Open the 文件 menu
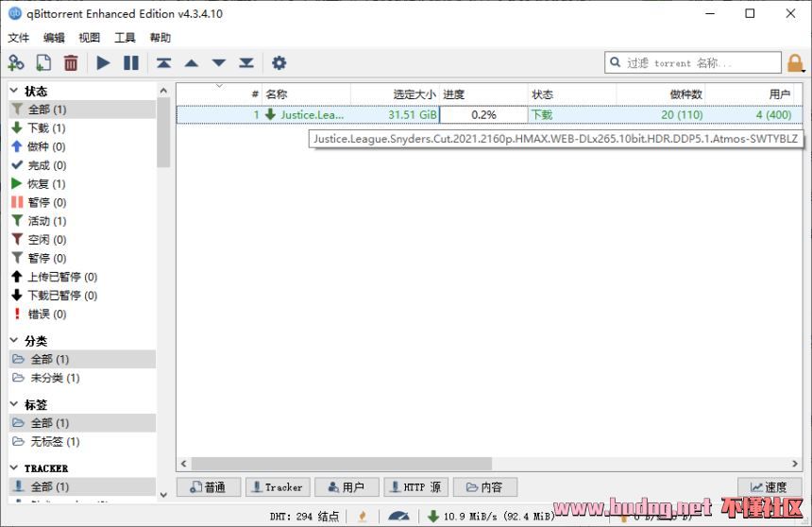The width and height of the screenshot is (812, 527). (19, 38)
